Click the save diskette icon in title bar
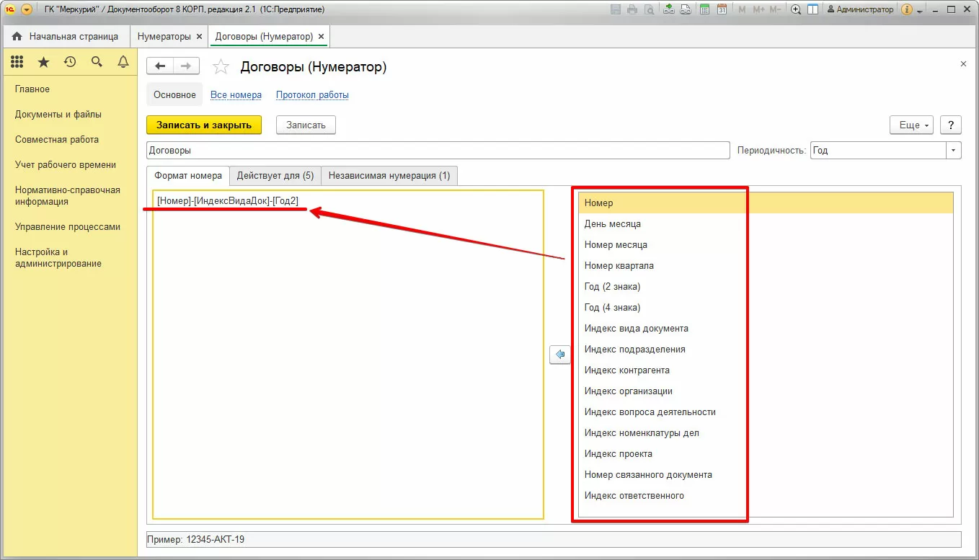This screenshot has height=560, width=979. [x=615, y=9]
